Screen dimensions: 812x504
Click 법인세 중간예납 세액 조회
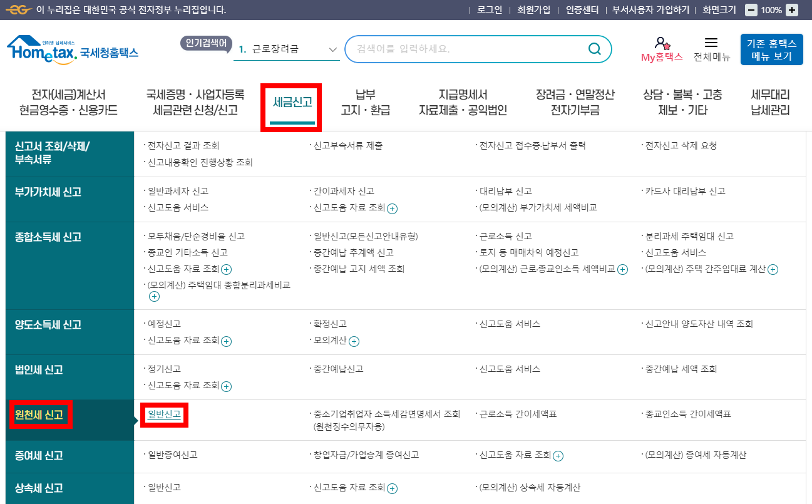681,369
